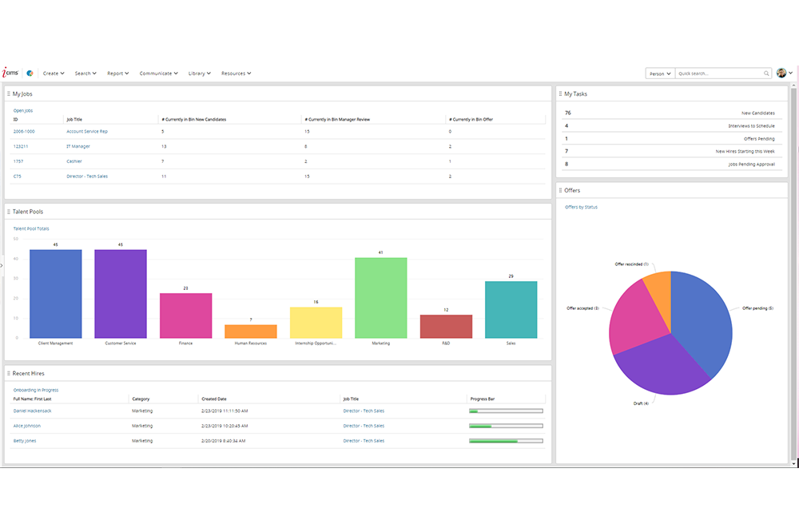Click the Offers panel drag handle

560,190
